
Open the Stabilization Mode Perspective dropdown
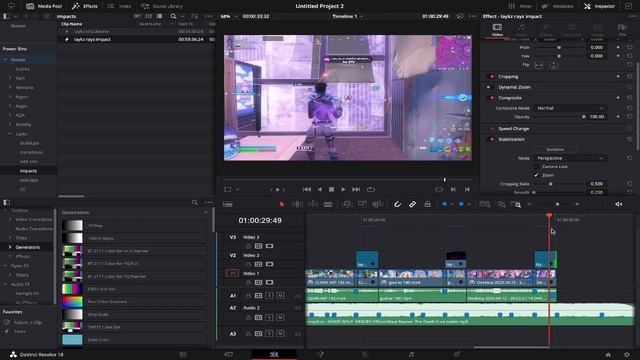(569, 158)
